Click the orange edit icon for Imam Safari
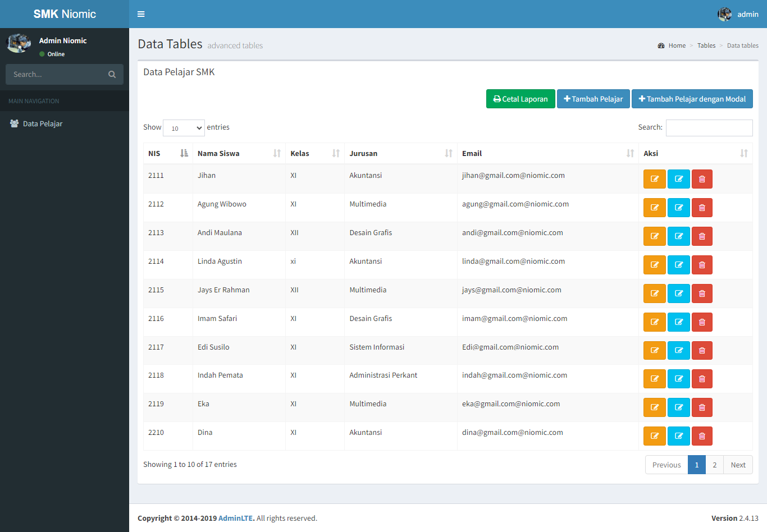767x532 pixels. pos(654,322)
